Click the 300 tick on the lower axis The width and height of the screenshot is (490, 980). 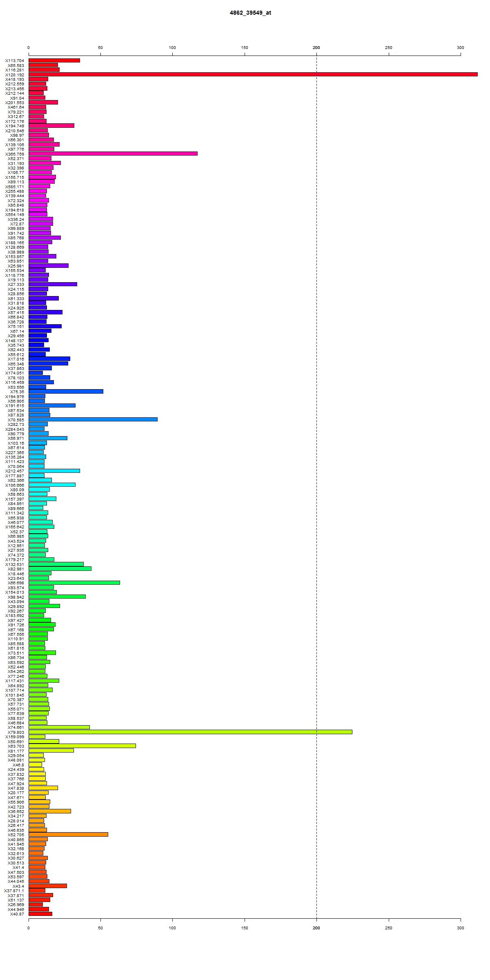(461, 928)
